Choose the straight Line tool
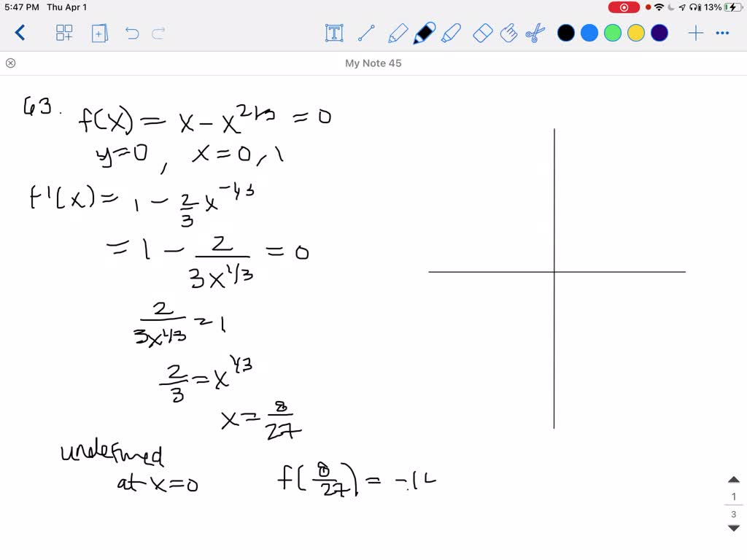Image resolution: width=747 pixels, height=560 pixels. 367,33
